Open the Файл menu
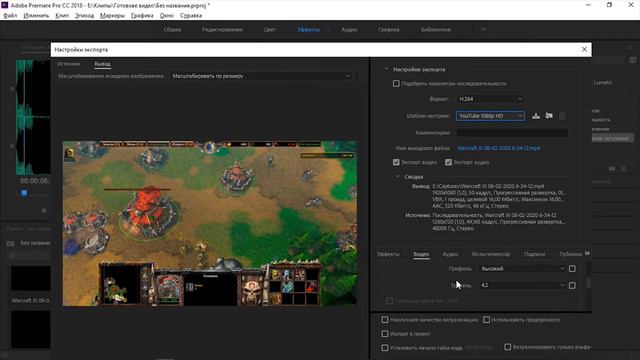Viewport: 640px width, 360px height. point(10,16)
